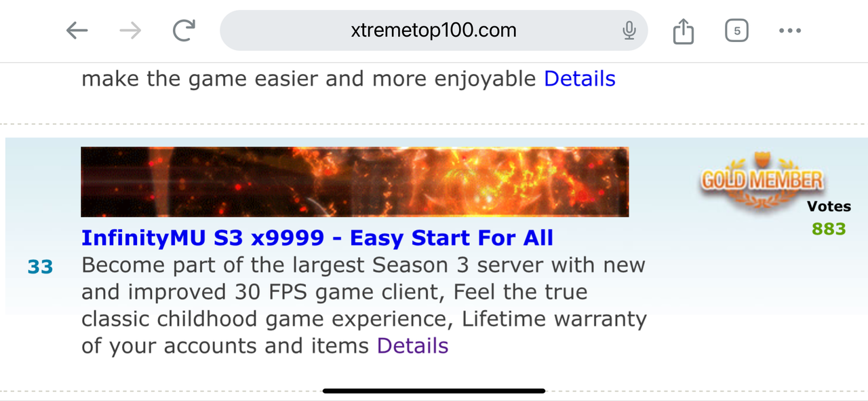This screenshot has width=868, height=401.
Task: Click the Gold Member badge
Action: point(762,179)
